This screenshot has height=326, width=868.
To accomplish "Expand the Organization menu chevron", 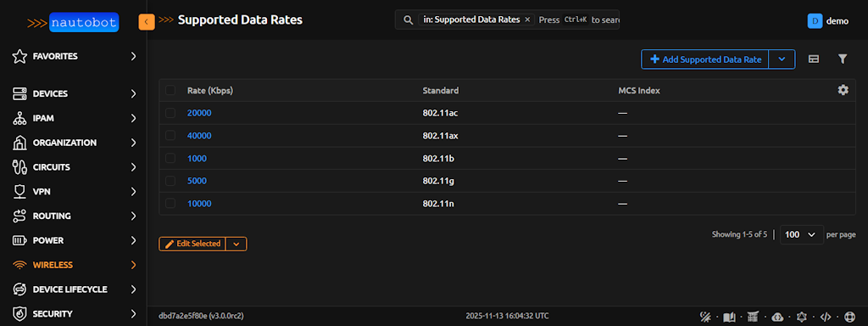I will point(133,143).
